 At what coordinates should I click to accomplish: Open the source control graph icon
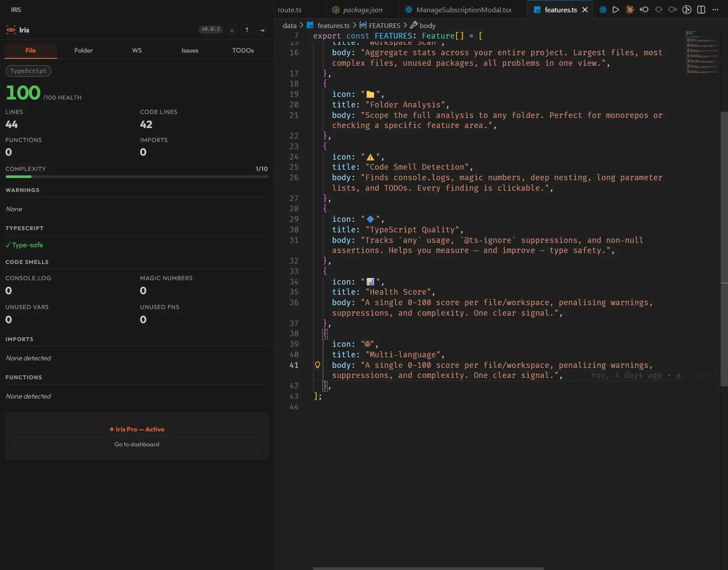pos(687,10)
